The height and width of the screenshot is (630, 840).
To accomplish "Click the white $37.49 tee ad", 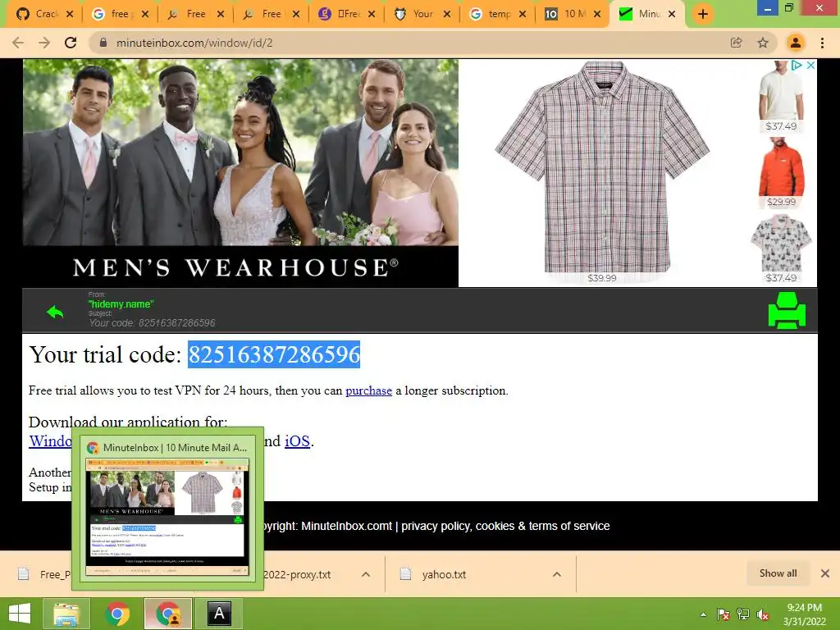I will pyautogui.click(x=781, y=96).
